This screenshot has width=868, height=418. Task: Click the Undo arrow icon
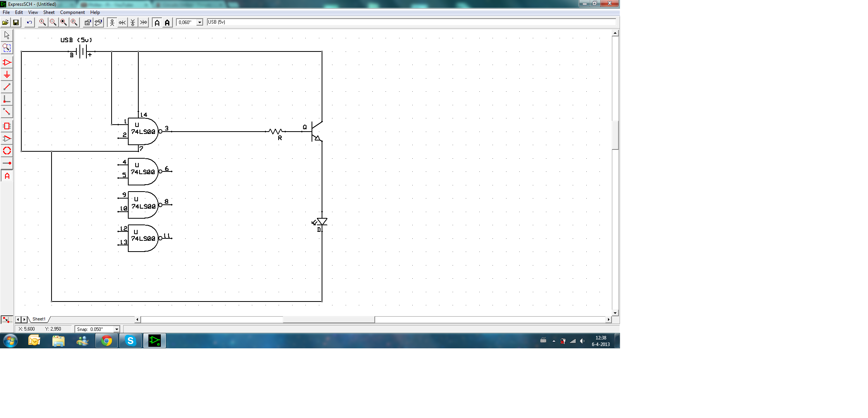coord(29,22)
